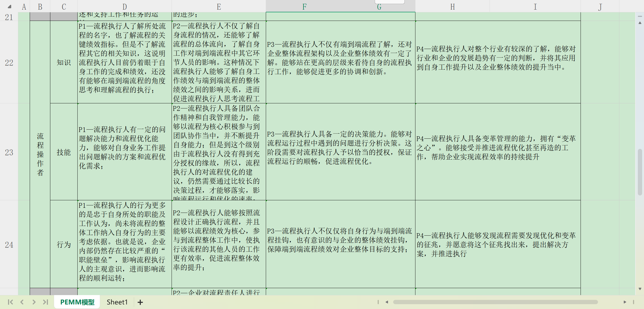Go to the previous sheet arrow
The width and height of the screenshot is (644, 309).
[22, 302]
